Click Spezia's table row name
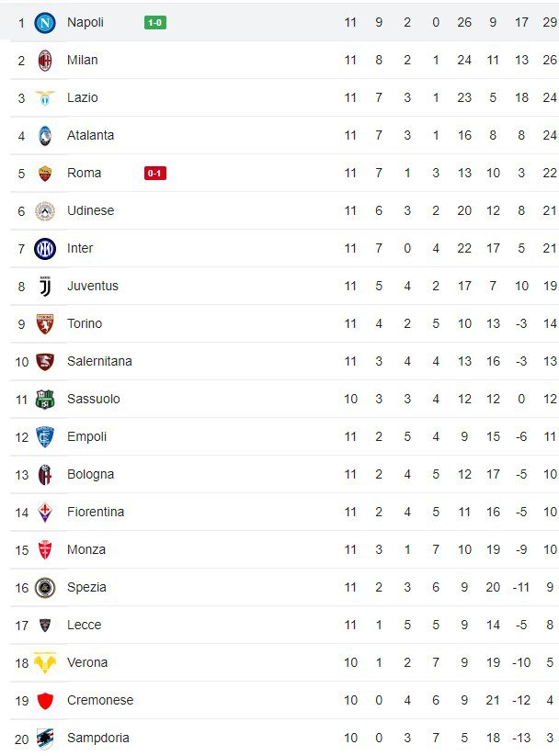The width and height of the screenshot is (559, 756). pos(86,587)
